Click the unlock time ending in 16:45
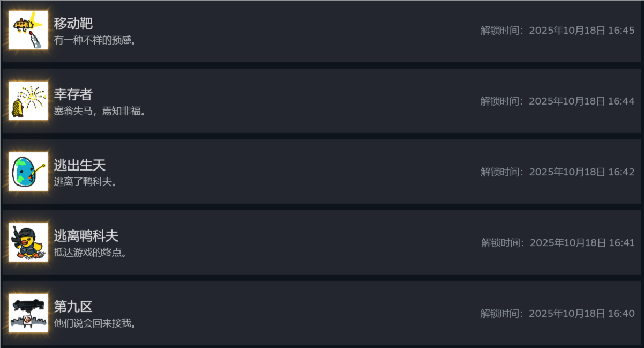 [x=557, y=31]
